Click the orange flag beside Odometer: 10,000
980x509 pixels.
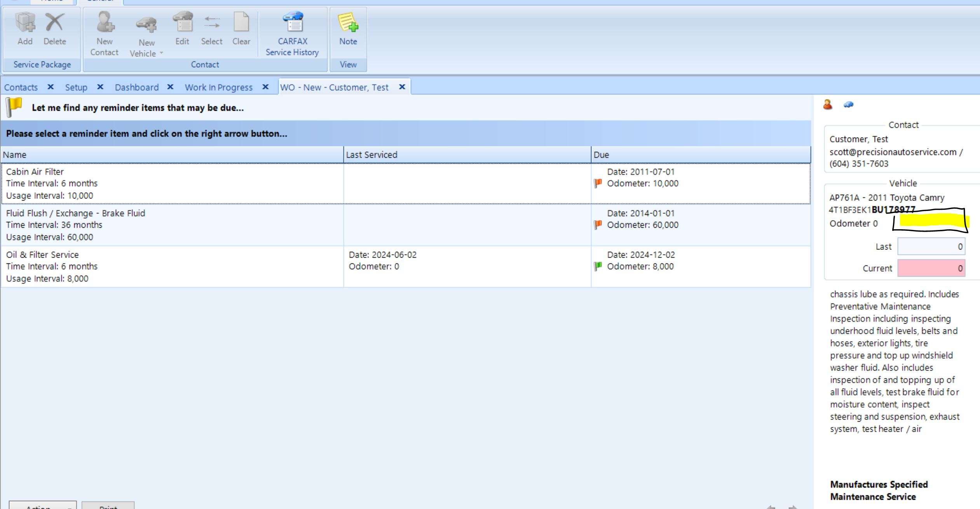[x=598, y=183]
